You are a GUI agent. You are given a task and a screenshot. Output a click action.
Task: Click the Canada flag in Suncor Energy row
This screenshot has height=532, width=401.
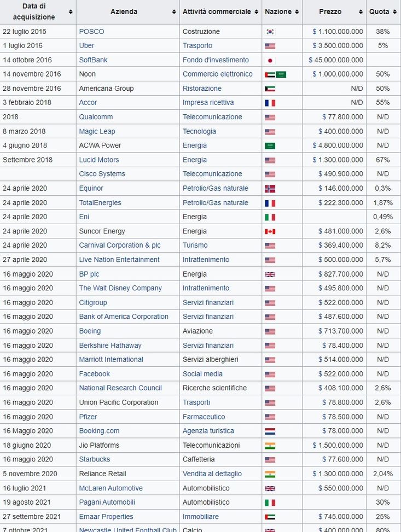click(270, 231)
